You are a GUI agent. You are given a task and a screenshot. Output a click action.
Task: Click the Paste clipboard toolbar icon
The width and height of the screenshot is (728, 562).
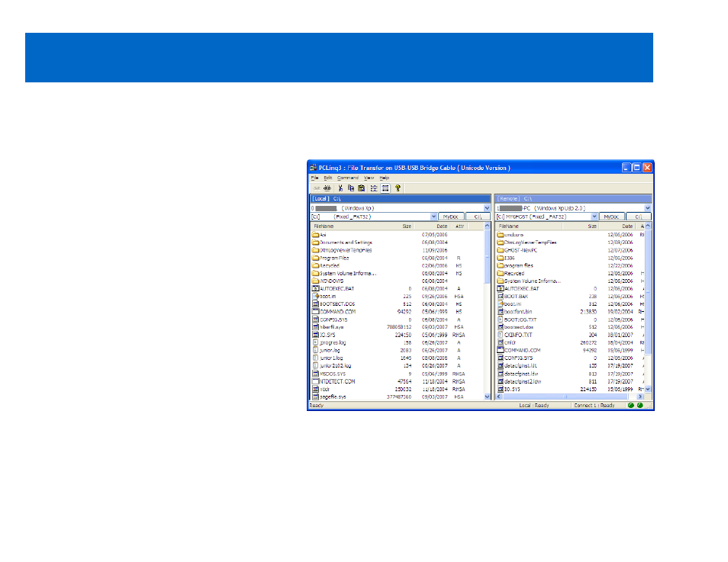[x=361, y=188]
